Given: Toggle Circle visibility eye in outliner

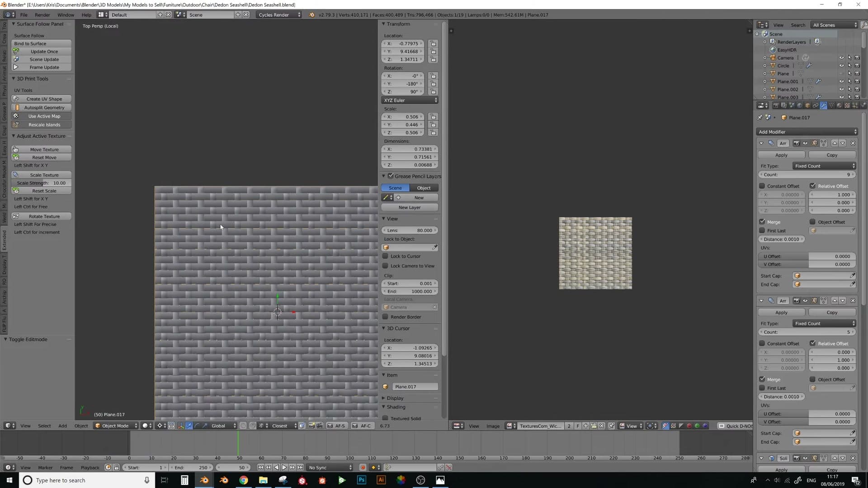Looking at the screenshot, I should click(841, 66).
